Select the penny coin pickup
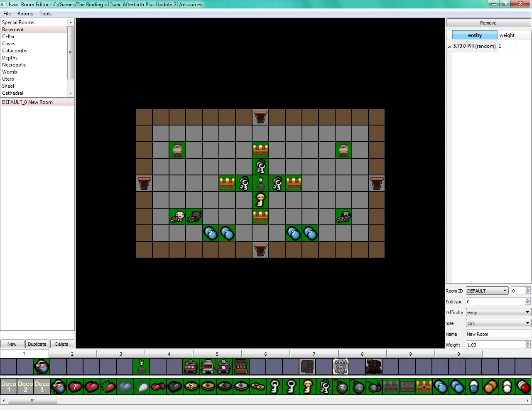Screen dimensions: 532x411 click(x=208, y=386)
